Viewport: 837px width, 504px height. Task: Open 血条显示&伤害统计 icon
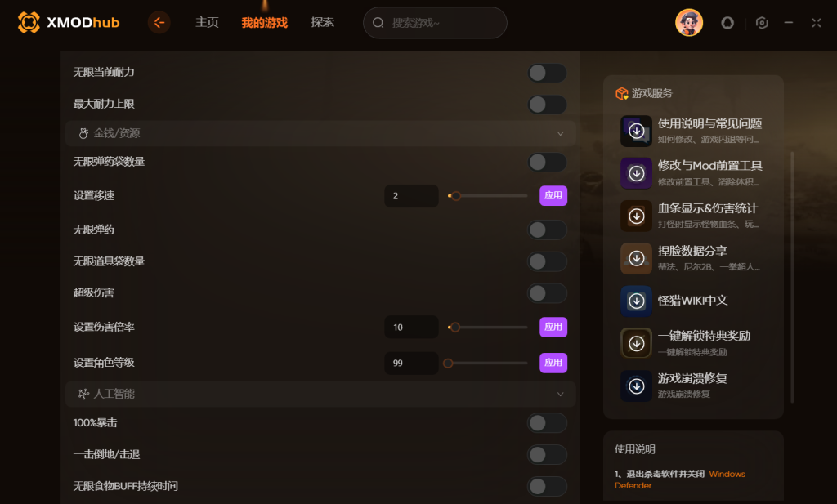click(636, 216)
